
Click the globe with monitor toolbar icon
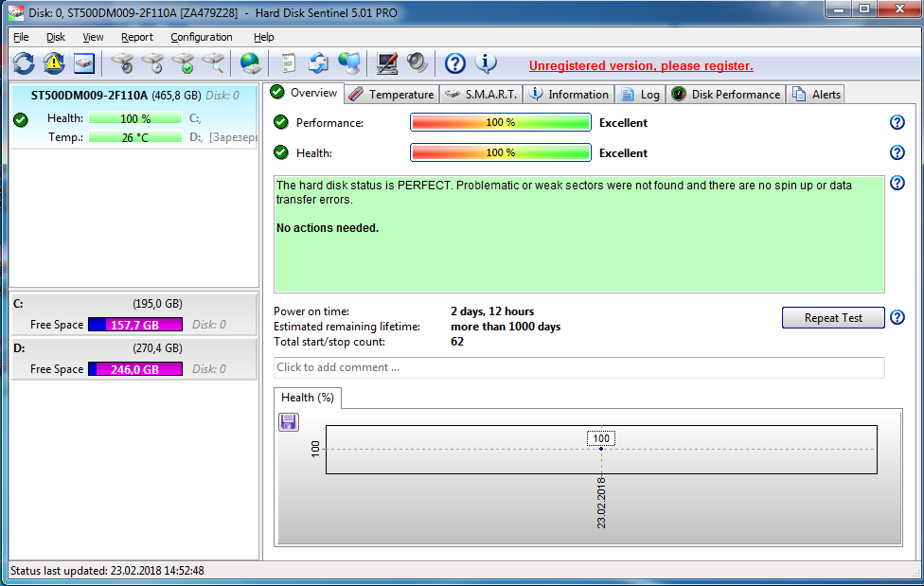pyautogui.click(x=349, y=63)
